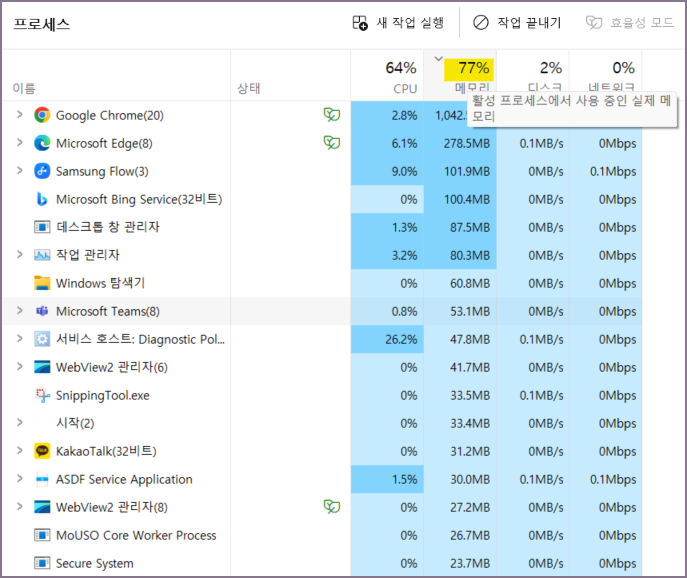Click the 효율성 모드 button
Image resolution: width=687 pixels, height=578 pixels.
630,23
